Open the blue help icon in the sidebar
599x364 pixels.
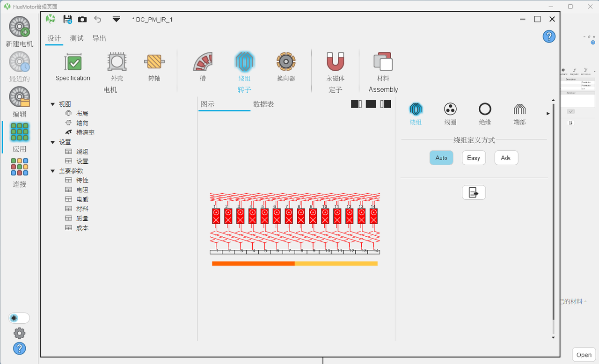[19, 349]
